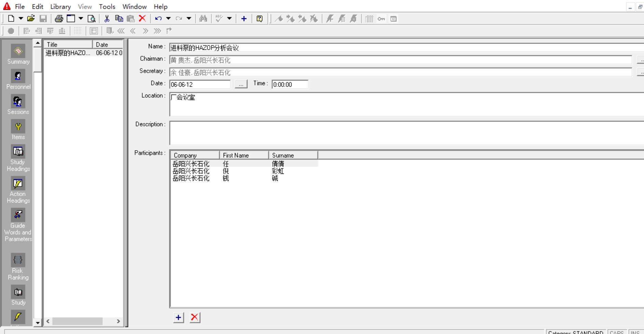
Task: Click the key toolbar icon
Action: point(381,19)
